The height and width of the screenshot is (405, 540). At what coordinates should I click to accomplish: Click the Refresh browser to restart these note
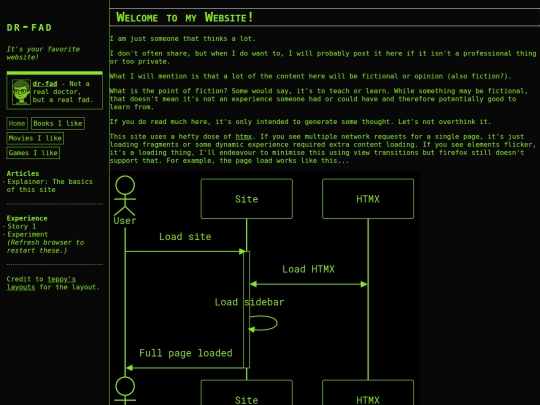pyautogui.click(x=45, y=247)
